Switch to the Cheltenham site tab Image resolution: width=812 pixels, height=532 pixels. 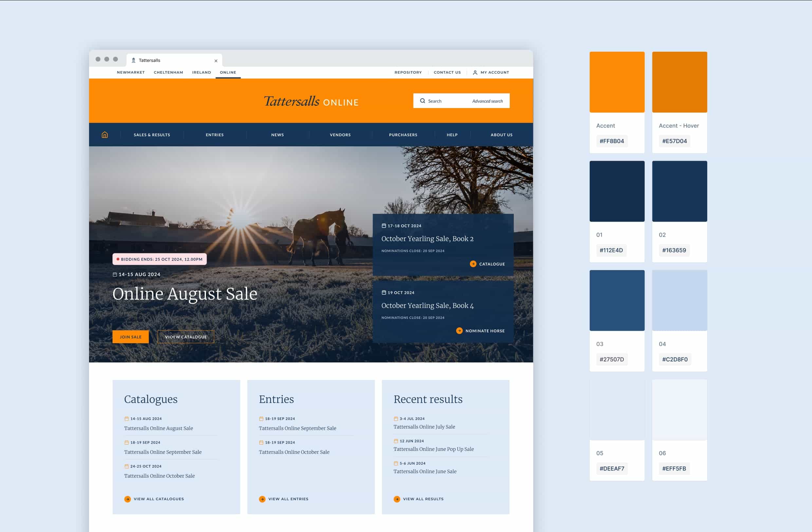click(168, 72)
